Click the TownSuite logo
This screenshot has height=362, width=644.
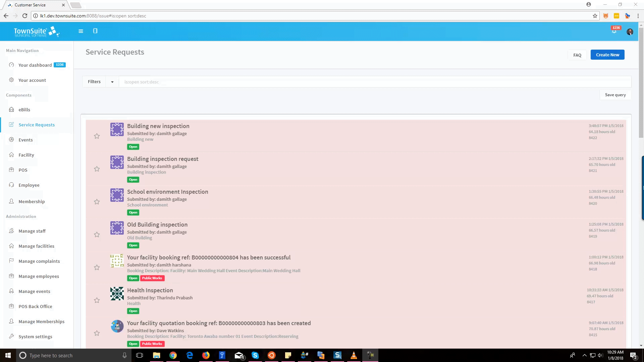[37, 32]
